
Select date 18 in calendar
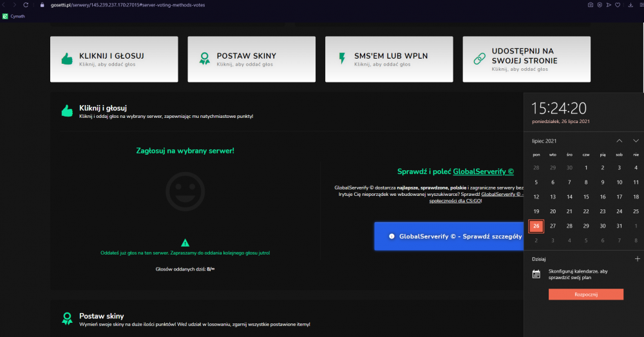click(x=636, y=197)
